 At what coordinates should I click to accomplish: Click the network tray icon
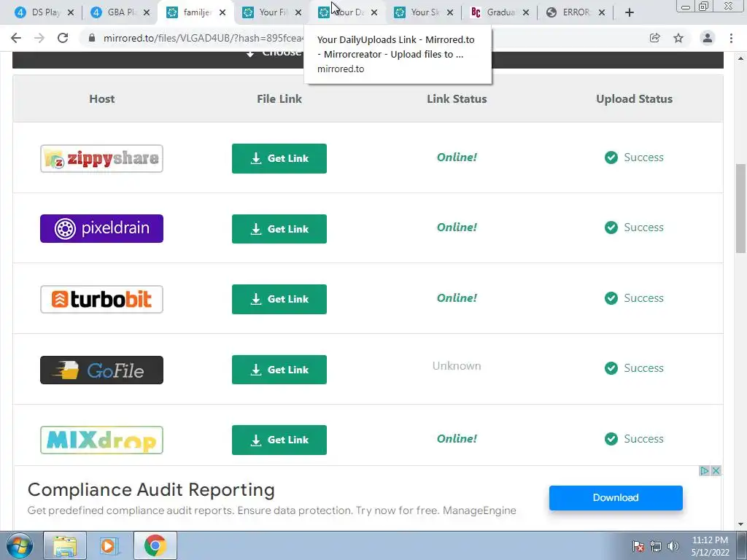(656, 546)
